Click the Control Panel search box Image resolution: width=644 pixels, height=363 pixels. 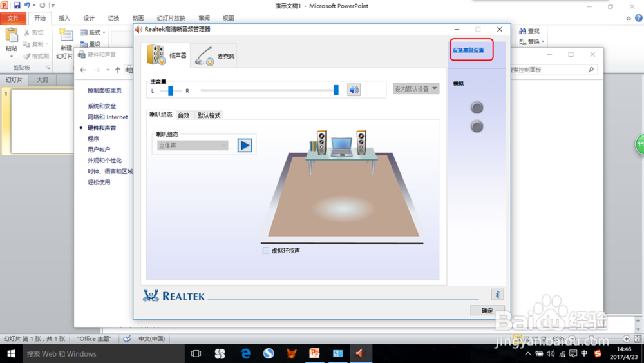[x=553, y=70]
